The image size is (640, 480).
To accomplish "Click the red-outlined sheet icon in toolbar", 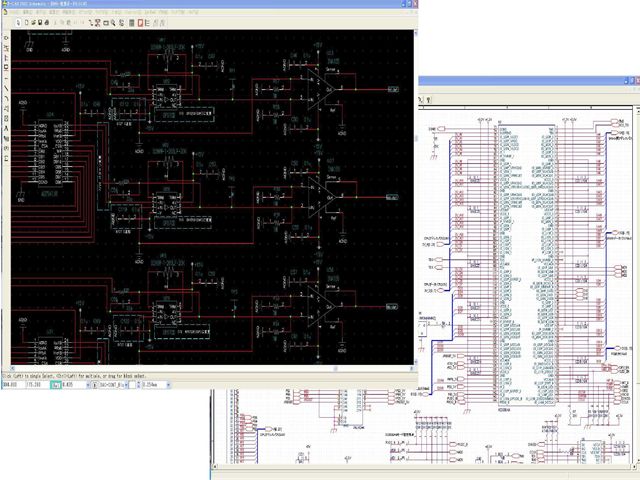I will [x=140, y=23].
